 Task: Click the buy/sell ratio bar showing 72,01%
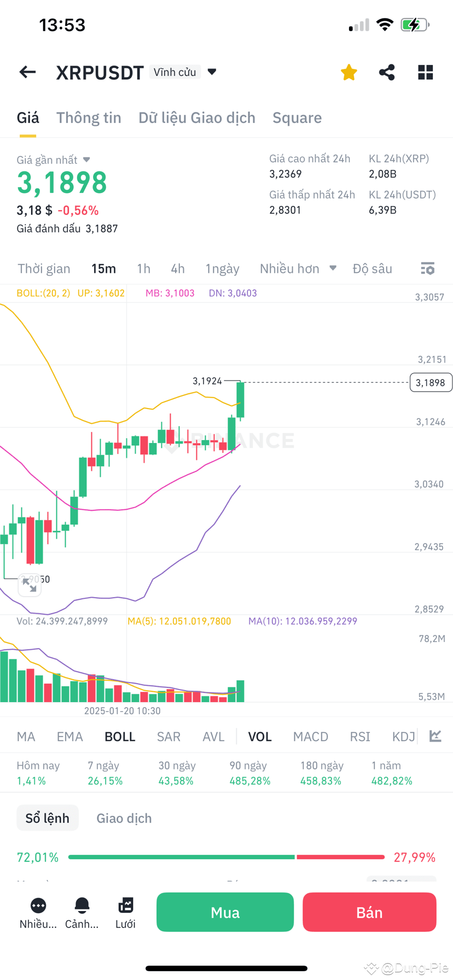226,856
